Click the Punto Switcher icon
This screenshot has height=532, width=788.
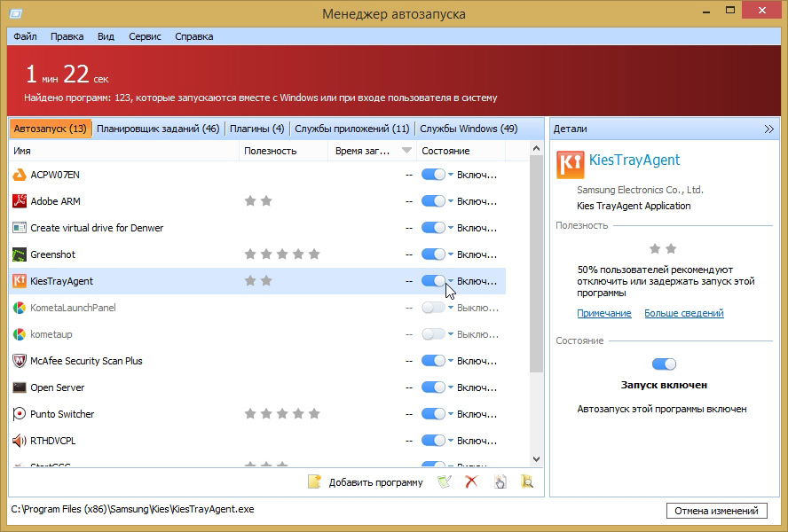click(x=20, y=414)
